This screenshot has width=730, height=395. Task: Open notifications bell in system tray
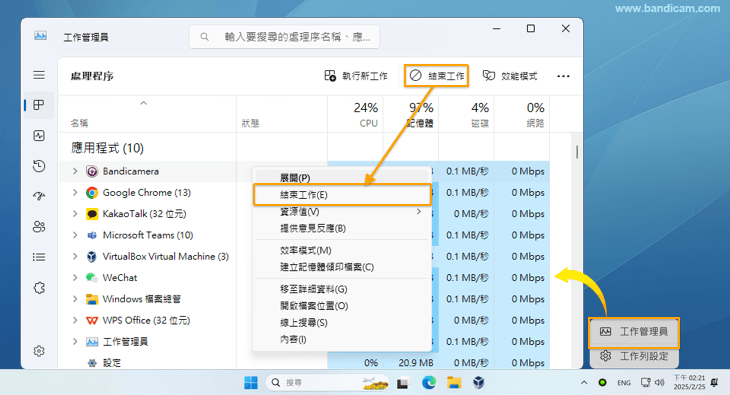click(715, 382)
